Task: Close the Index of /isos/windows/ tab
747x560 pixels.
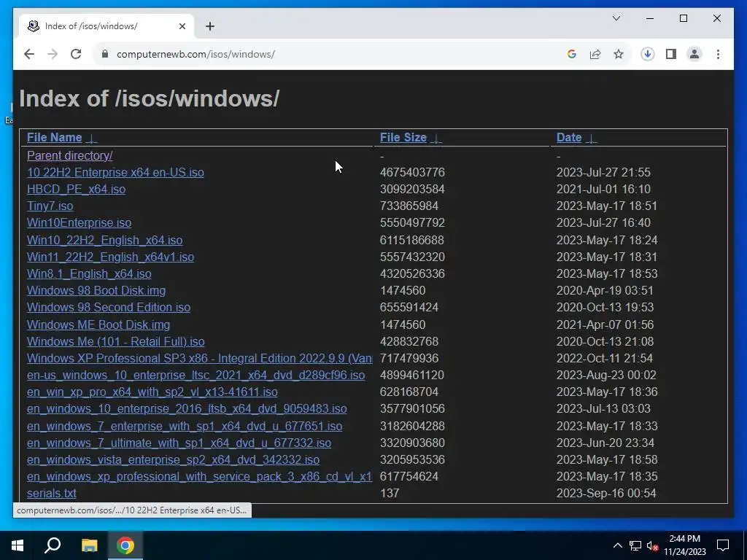Action: tap(182, 26)
